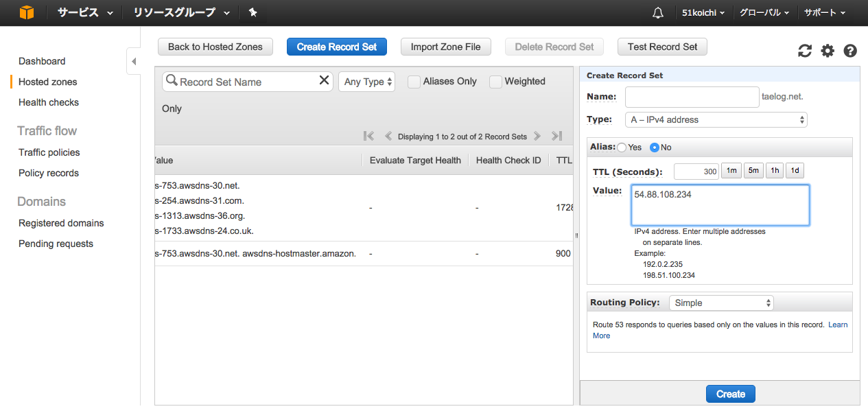Viewport: 868px width, 411px height.
Task: Open the リソースグループ menu
Action: tap(181, 12)
